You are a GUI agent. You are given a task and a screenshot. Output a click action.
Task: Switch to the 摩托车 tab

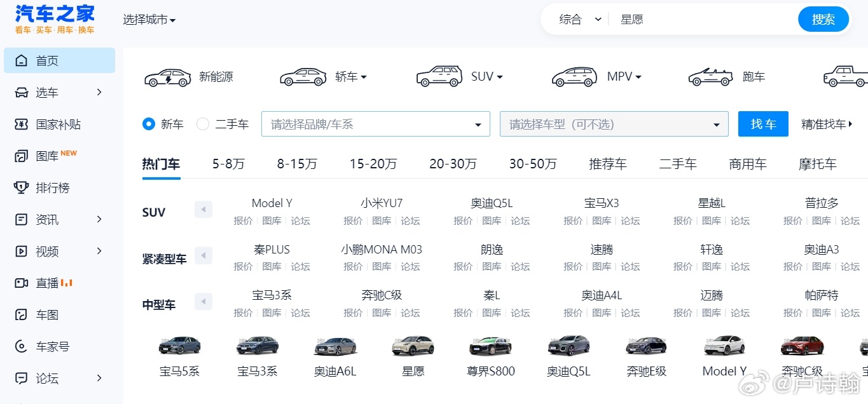tap(818, 165)
